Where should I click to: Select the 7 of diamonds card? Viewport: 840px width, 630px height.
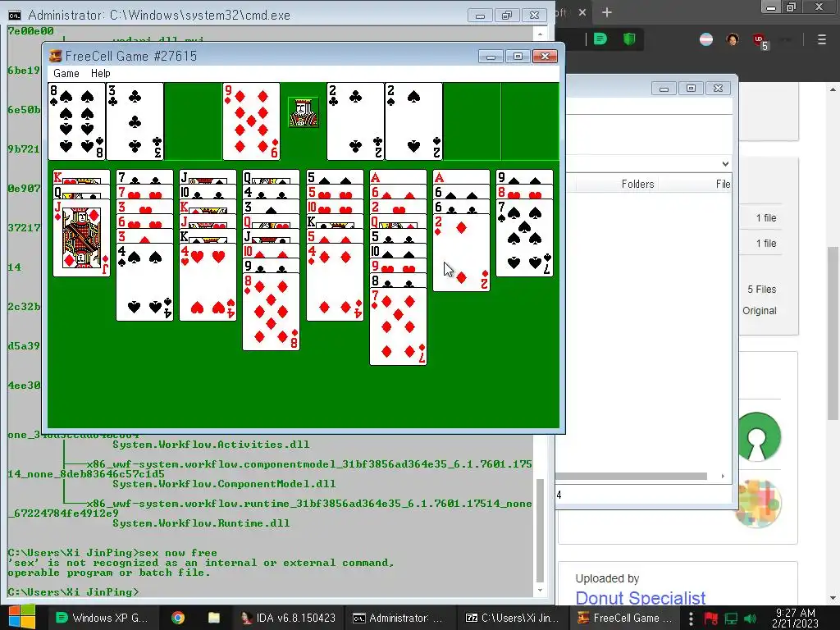(398, 326)
